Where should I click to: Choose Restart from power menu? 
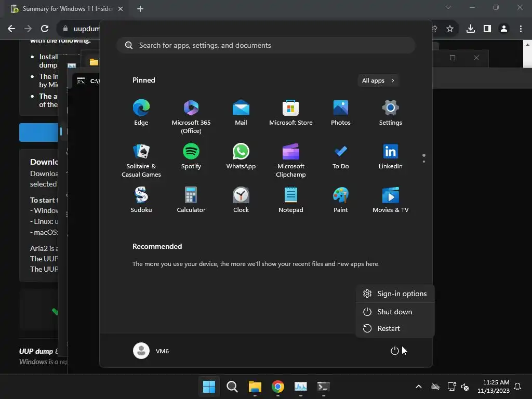point(395,328)
